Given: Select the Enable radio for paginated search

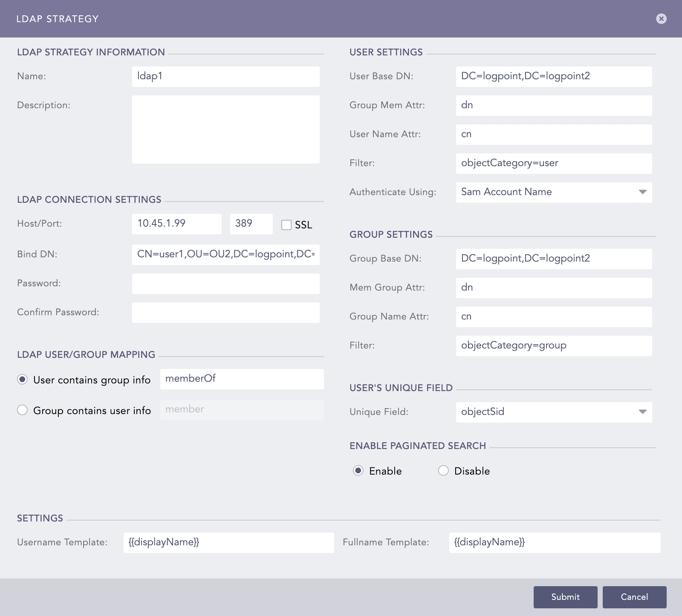Looking at the screenshot, I should 358,471.
